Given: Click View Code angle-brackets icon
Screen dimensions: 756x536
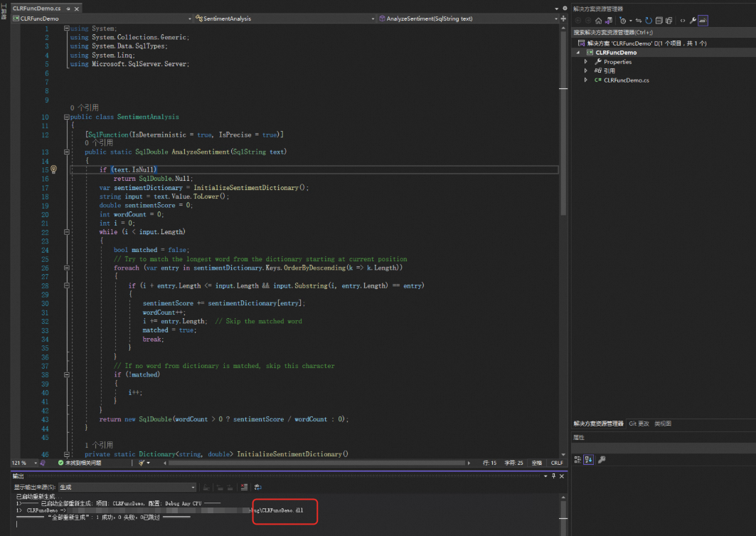Looking at the screenshot, I should (682, 21).
